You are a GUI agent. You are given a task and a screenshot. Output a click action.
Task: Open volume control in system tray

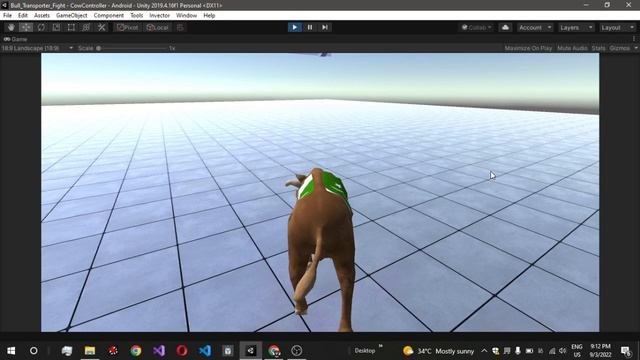(563, 351)
